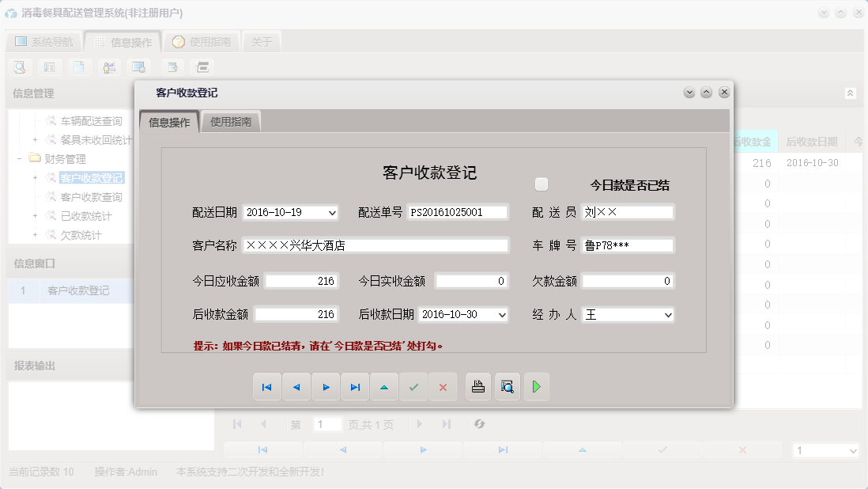Click the personnel management toolbar icon

(x=111, y=67)
